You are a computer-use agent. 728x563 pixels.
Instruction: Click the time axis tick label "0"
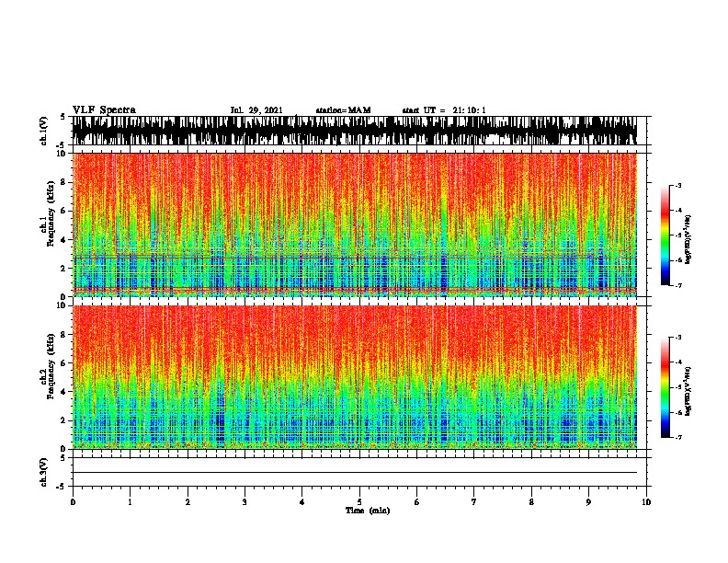tap(73, 502)
